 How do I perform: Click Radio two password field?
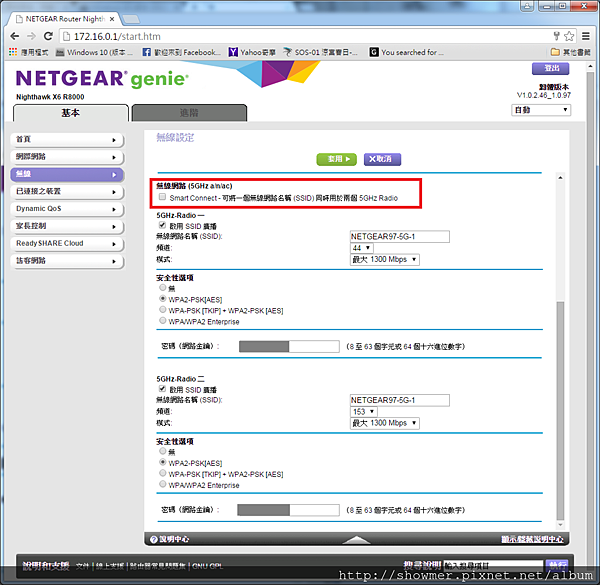tap(288, 510)
